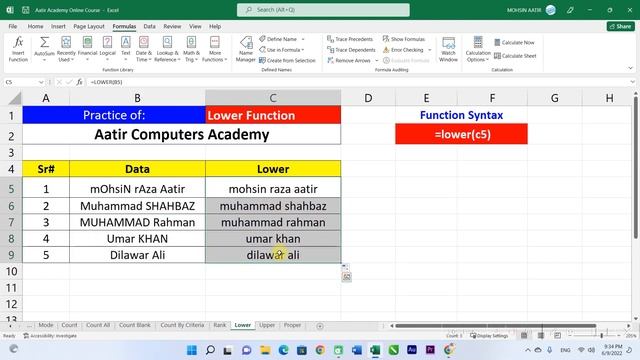Open the Upper sheet tab
This screenshot has width=640, height=360.
[x=267, y=325]
